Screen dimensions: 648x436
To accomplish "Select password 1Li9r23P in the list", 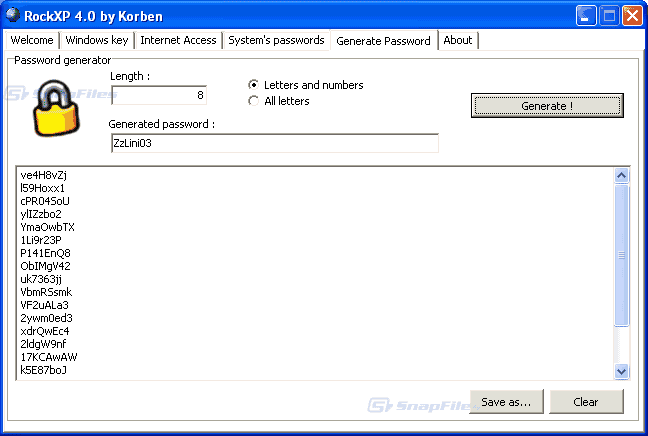I will [41, 240].
